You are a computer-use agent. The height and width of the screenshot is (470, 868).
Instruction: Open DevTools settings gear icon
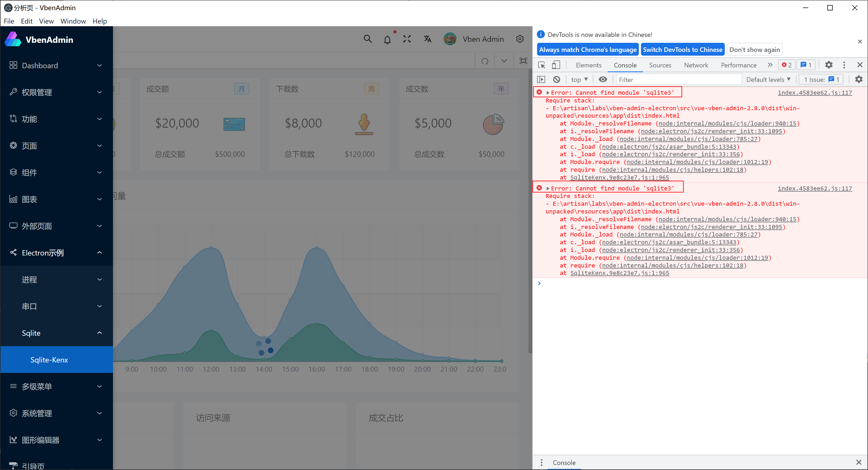(x=829, y=65)
